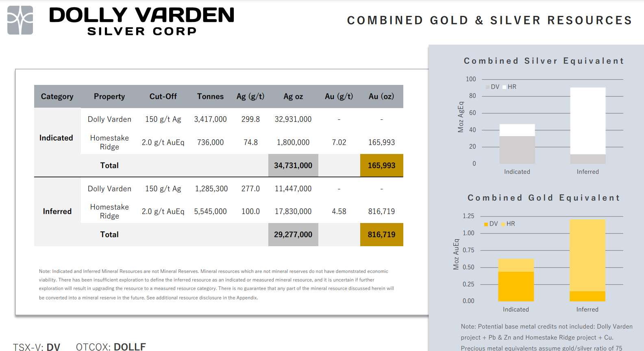The height and width of the screenshot is (351, 644).
Task: Click the orange DV legend swatch in the gold chart
Action: point(486,224)
